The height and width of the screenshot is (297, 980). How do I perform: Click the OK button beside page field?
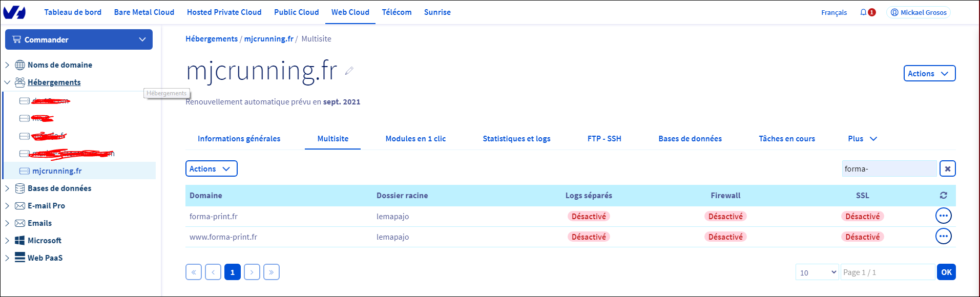[946, 272]
